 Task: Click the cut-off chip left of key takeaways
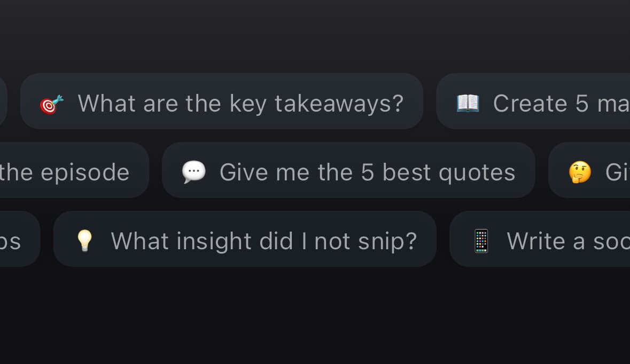tap(3, 101)
